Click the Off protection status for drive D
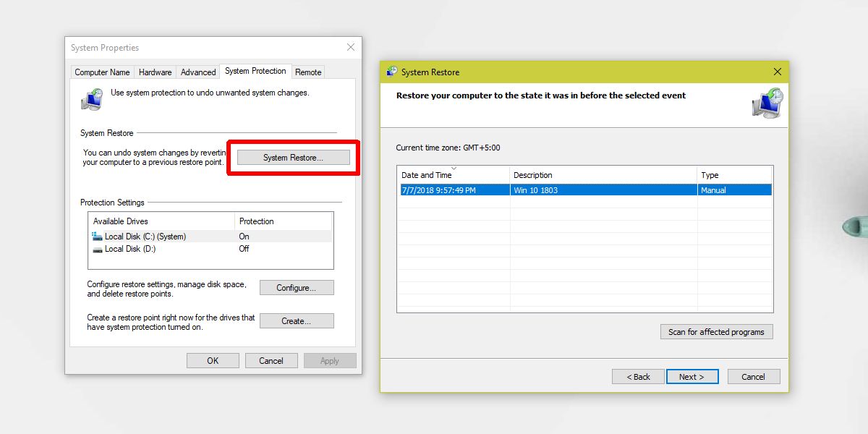The height and width of the screenshot is (434, 868). coord(244,249)
